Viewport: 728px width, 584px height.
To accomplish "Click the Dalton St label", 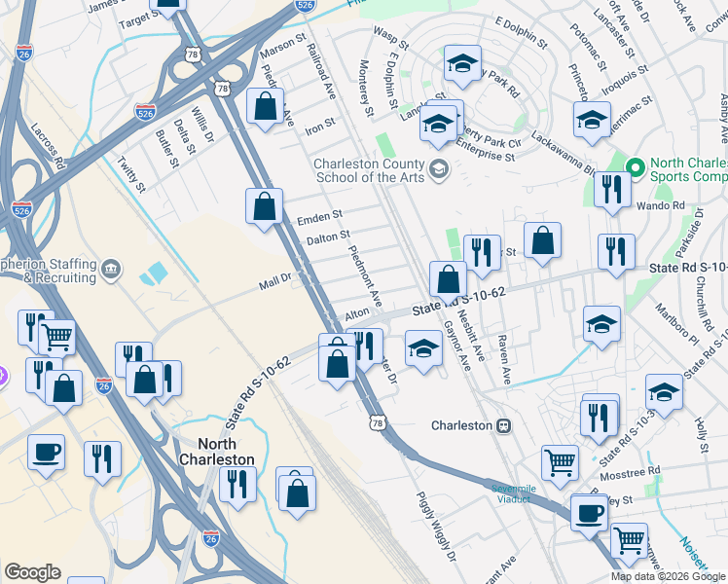I will [x=328, y=237].
